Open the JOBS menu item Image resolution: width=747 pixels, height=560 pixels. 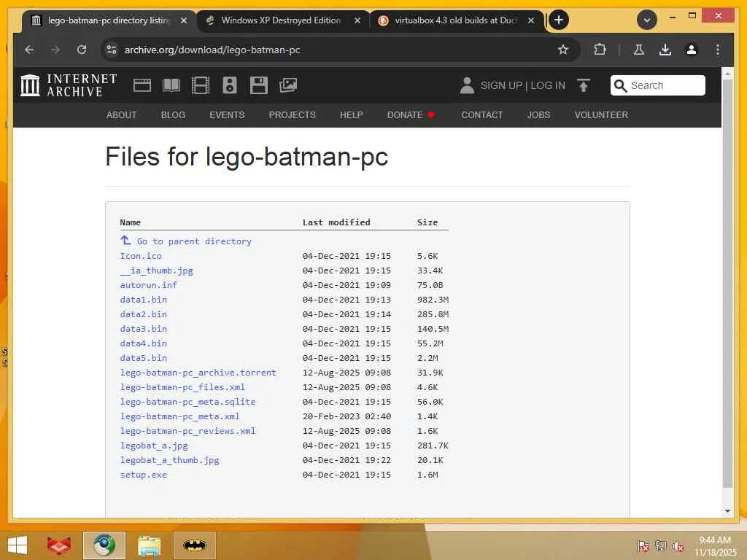(538, 115)
